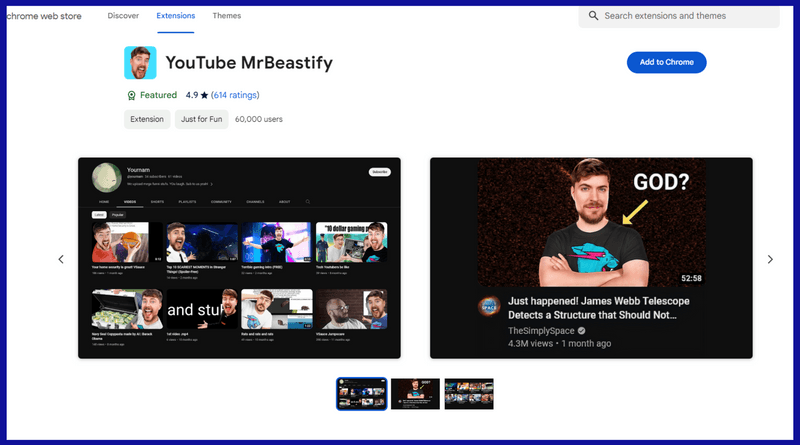Click the Extension category chip
The image size is (800, 445).
[146, 119]
